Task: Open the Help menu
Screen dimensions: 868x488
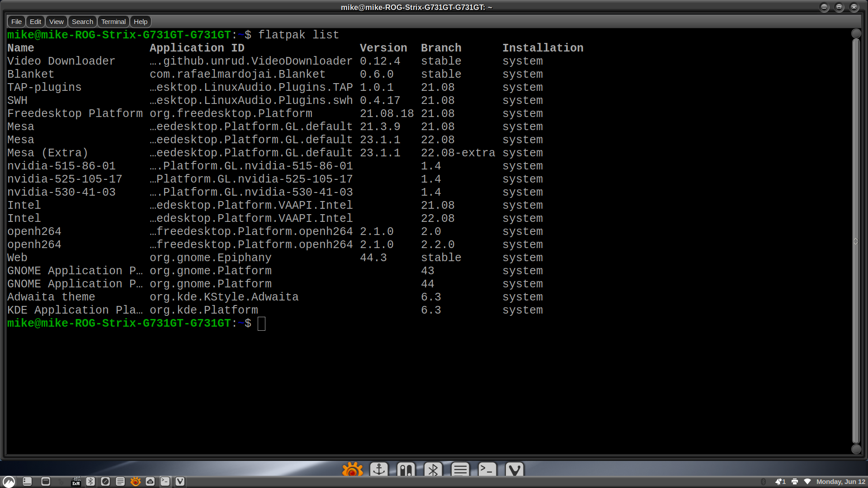Action: point(141,22)
